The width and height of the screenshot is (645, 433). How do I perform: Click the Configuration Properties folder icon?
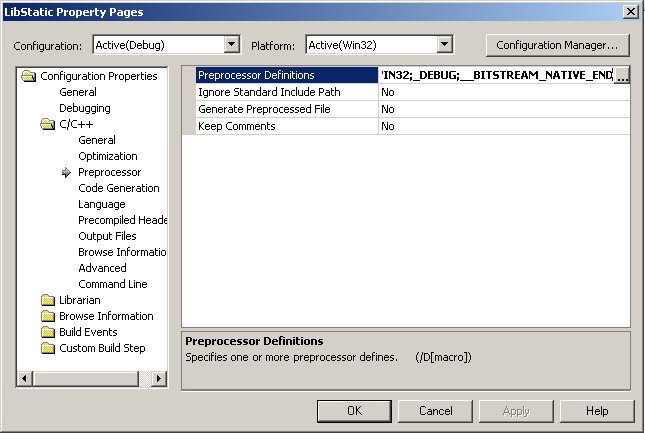[29, 76]
